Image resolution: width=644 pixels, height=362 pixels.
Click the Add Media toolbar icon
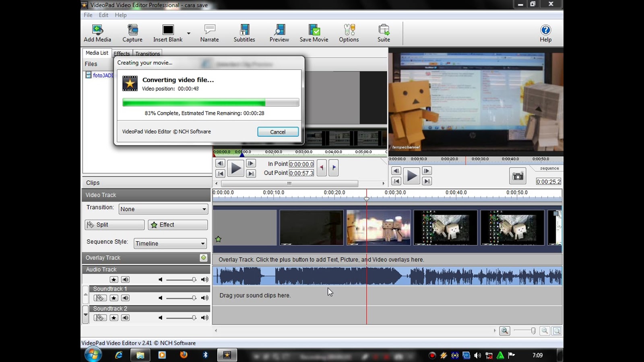(97, 33)
